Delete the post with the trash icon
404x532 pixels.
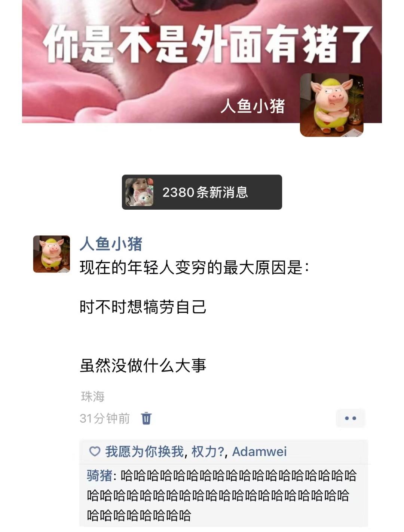pyautogui.click(x=146, y=418)
